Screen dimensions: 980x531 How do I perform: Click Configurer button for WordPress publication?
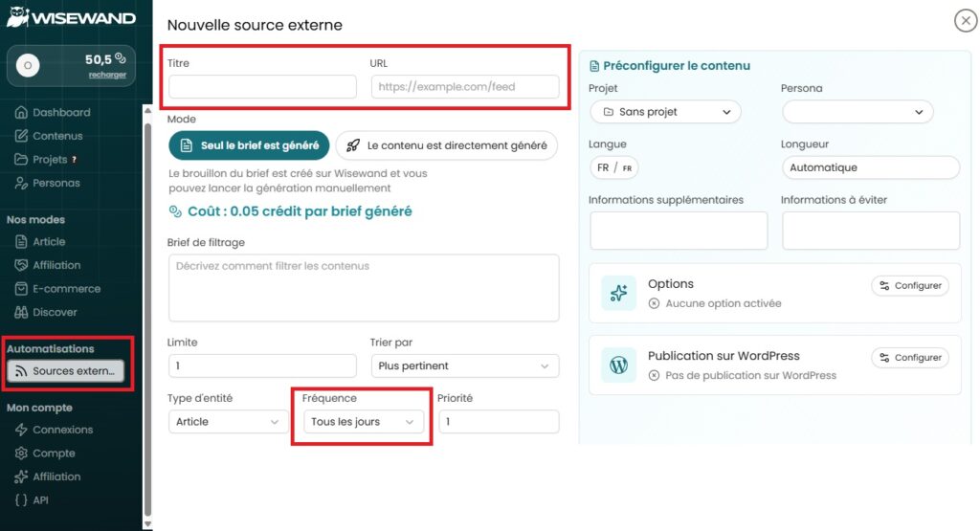[x=910, y=357]
